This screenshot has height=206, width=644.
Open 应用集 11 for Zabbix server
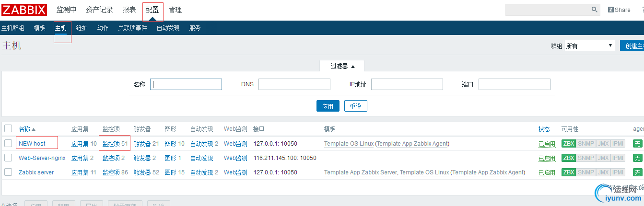(x=80, y=172)
